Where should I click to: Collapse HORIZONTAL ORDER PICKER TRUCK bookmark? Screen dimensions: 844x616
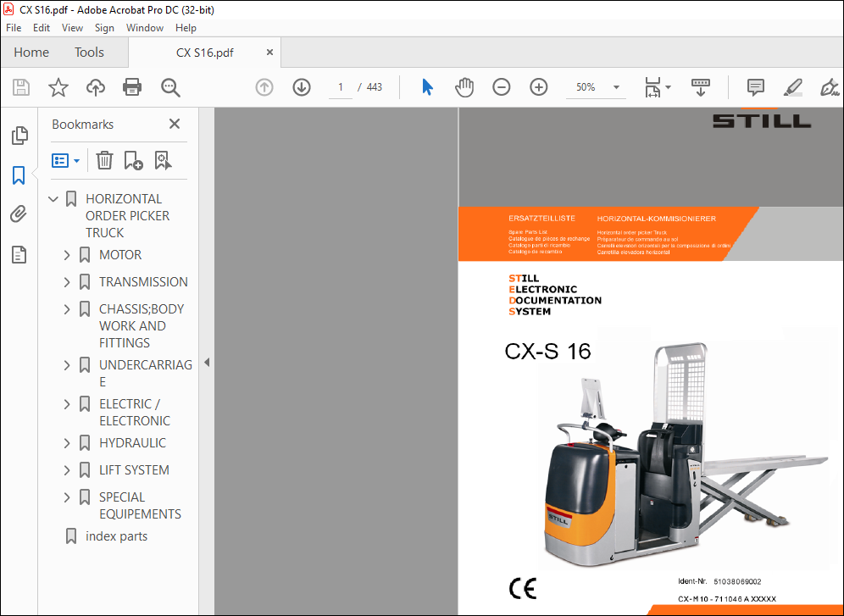coord(53,199)
